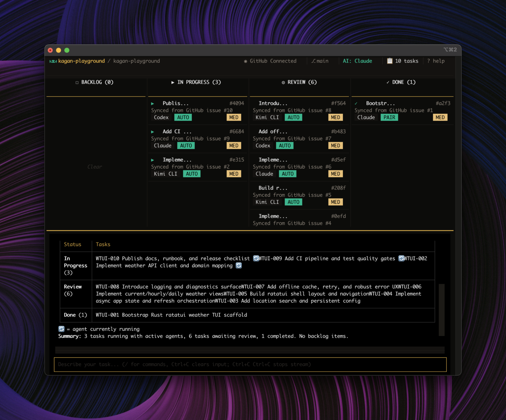Click the GitHub Connected status indicator

pos(270,61)
